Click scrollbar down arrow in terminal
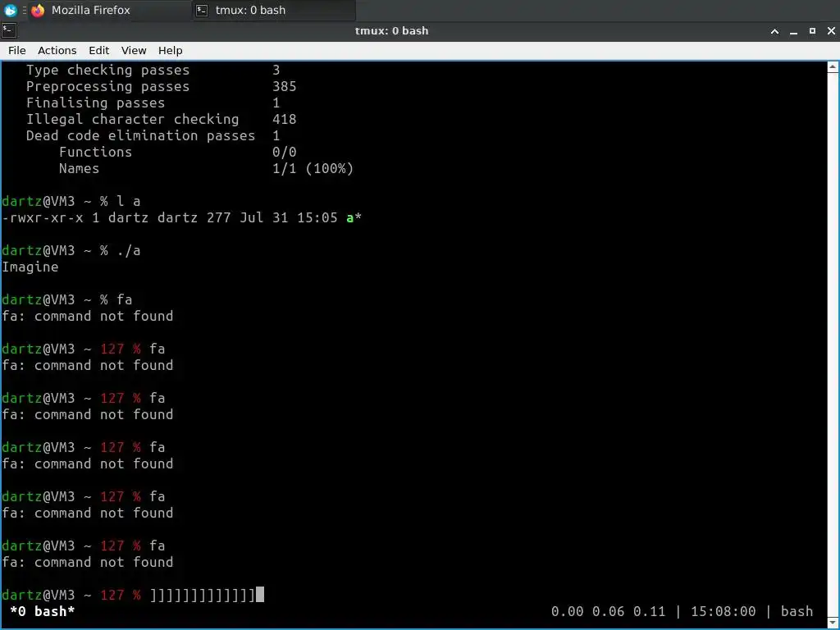 click(x=833, y=623)
